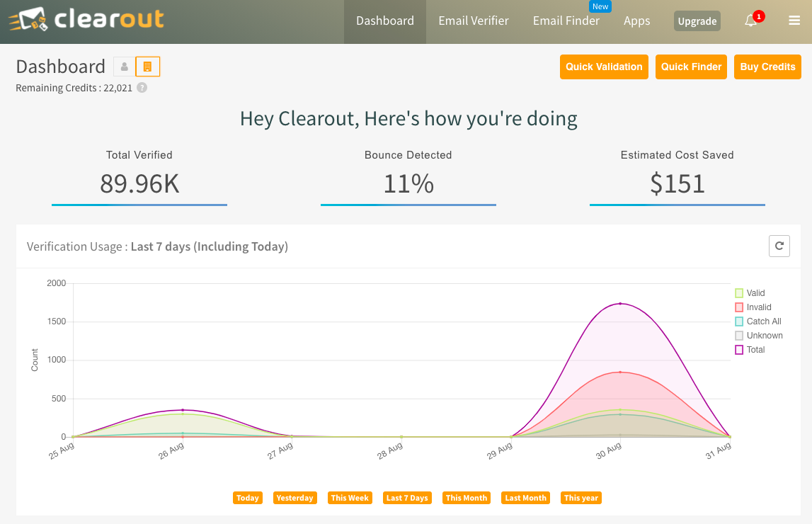Click the Remaining Credits help icon
The width and height of the screenshot is (812, 524).
[x=142, y=88]
